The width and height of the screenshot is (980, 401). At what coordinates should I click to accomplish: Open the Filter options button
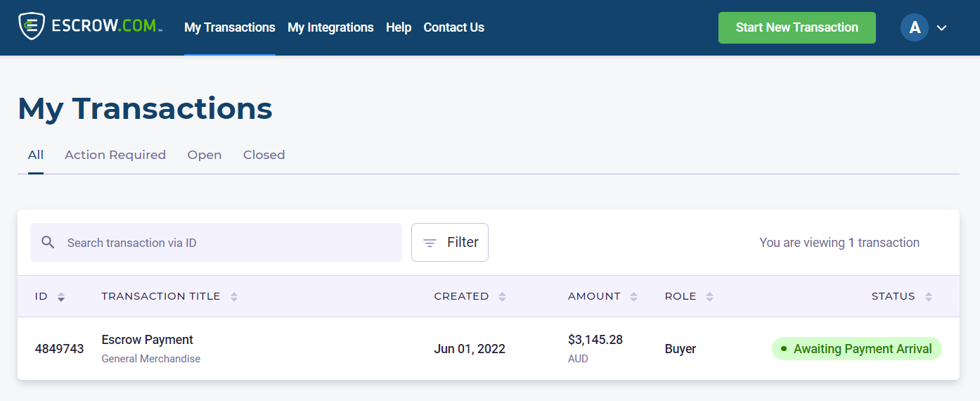pyautogui.click(x=450, y=243)
